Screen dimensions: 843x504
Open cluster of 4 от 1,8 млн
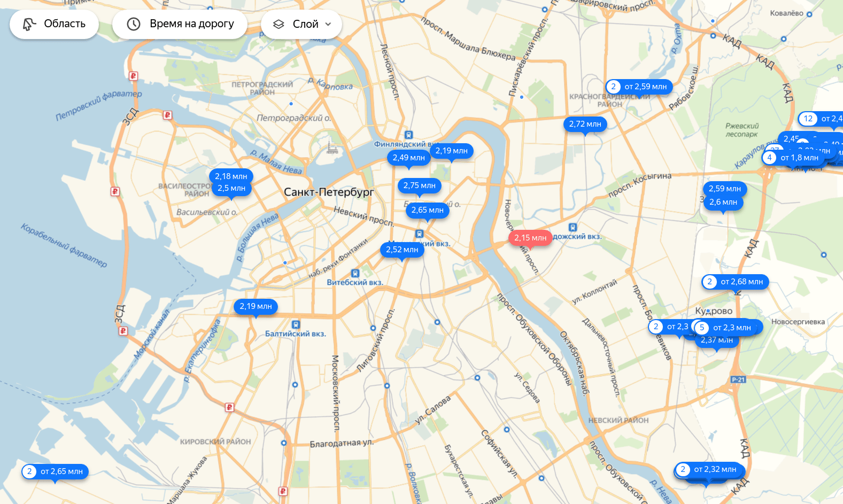pyautogui.click(x=793, y=158)
